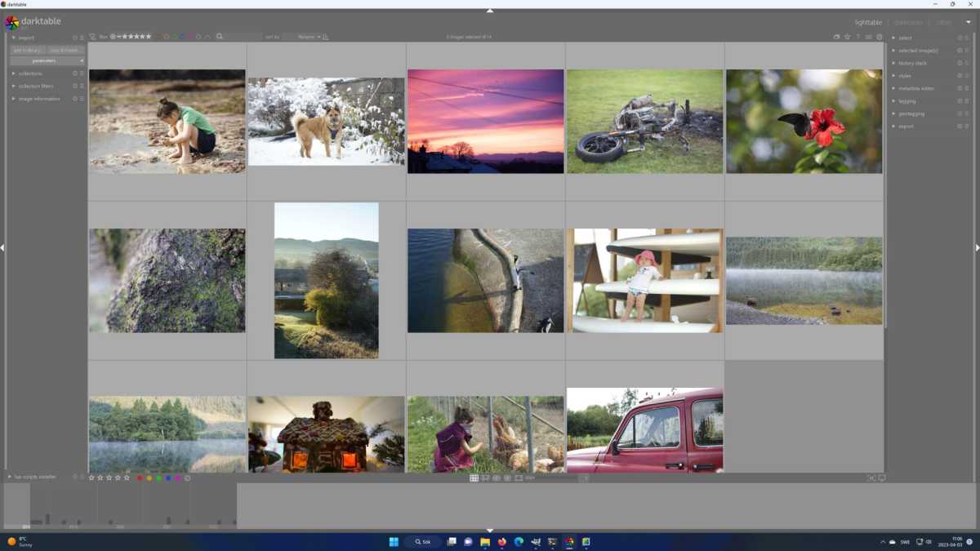Open the Windows Start menu
980x551 pixels.
click(394, 541)
